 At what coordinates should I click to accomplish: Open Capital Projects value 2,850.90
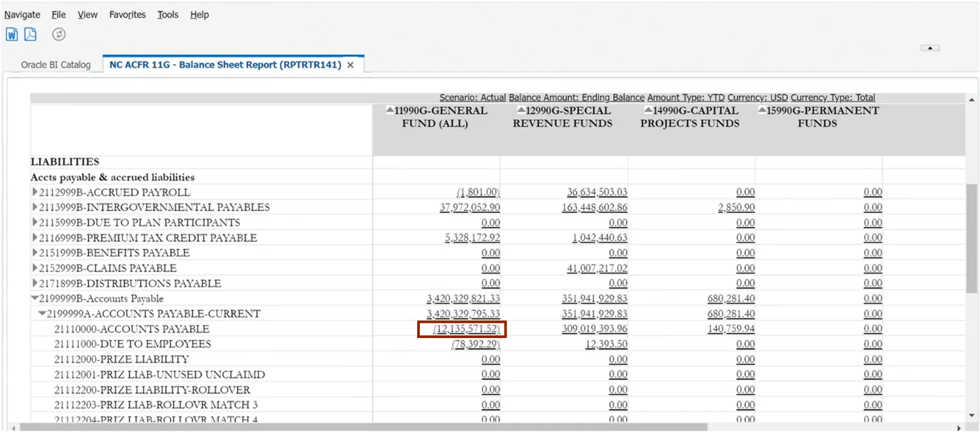point(736,208)
